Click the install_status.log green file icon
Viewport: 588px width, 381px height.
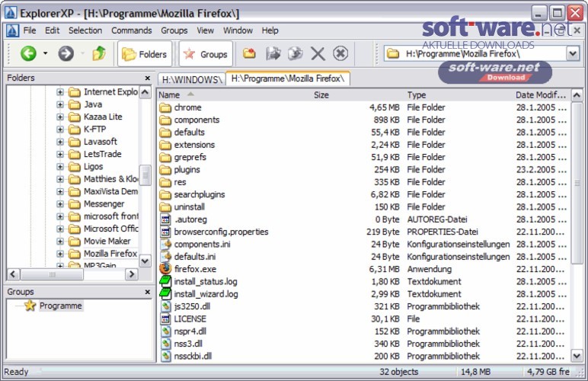(x=165, y=282)
